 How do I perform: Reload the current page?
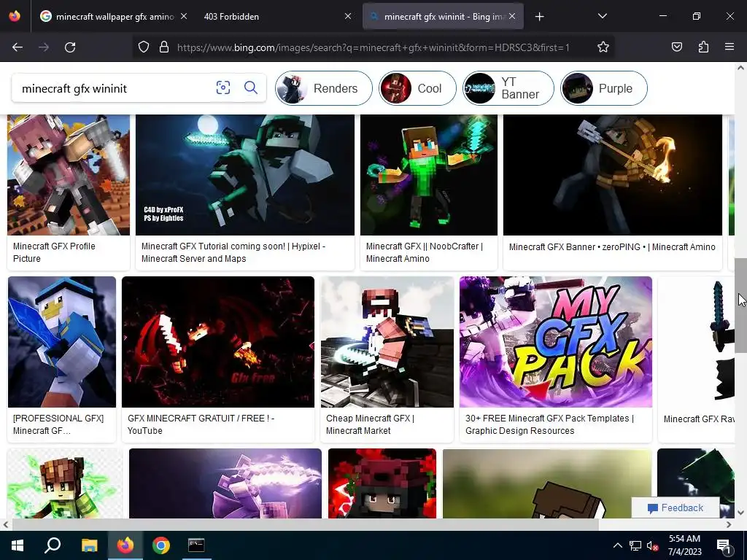tap(70, 47)
